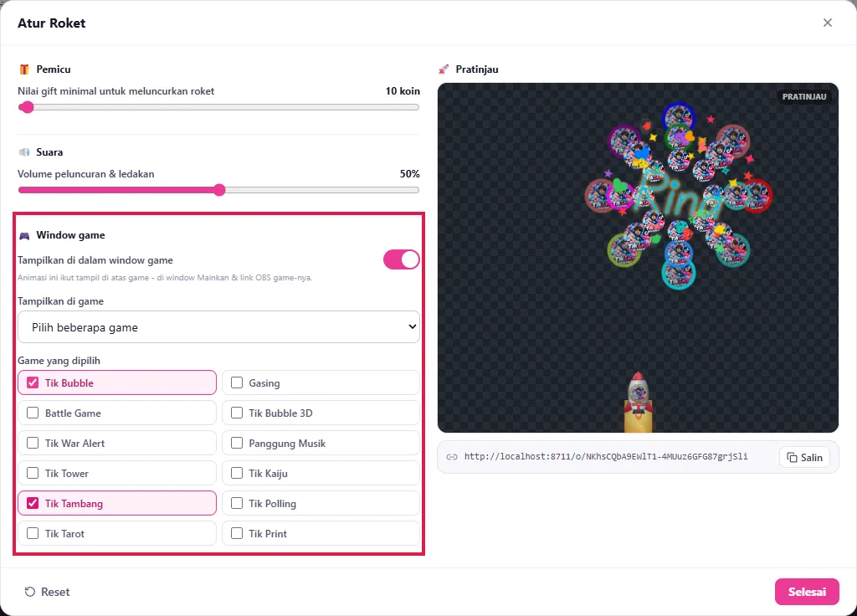
Task: Click the link icon before the URL
Action: coord(452,457)
